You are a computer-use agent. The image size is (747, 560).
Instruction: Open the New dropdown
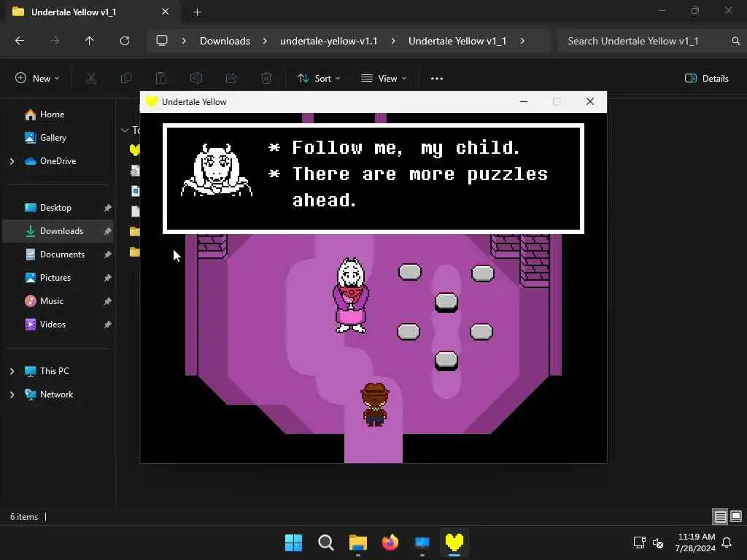[38, 78]
